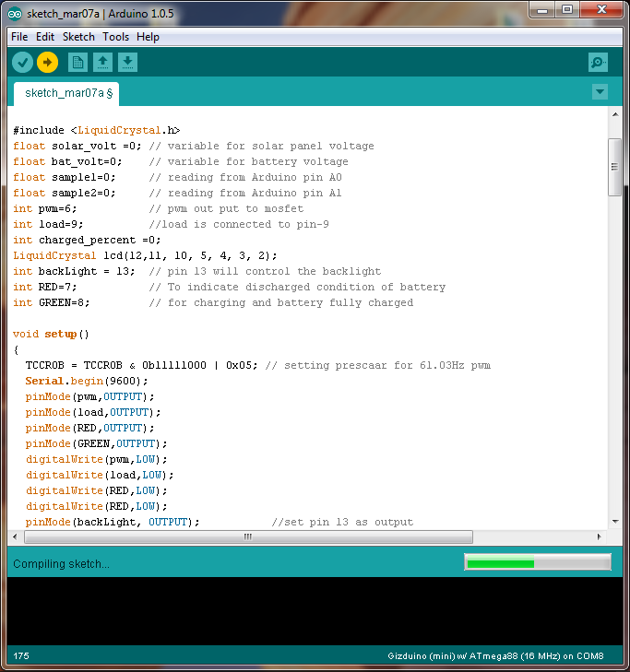Click the horizontal scrollbar thumb
Screen dimensions: 630x672
248,536
